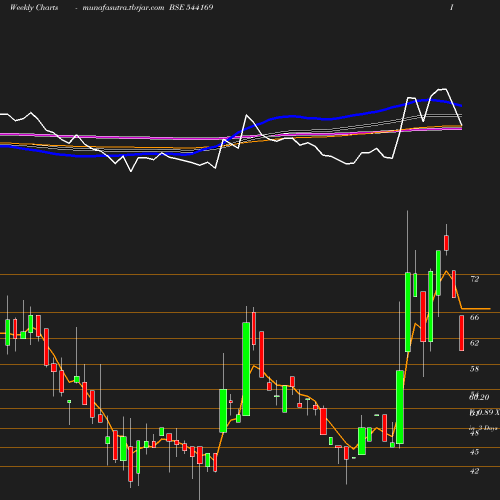Viewport: 500px width, 500px height.
Task: Click the last red weekly candle
Action: [x=462, y=333]
